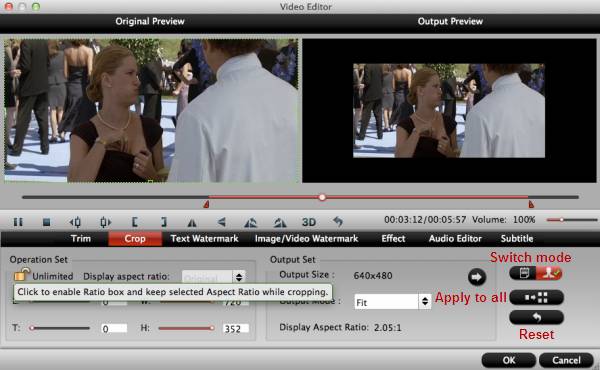The height and width of the screenshot is (370, 600).
Task: Click the Original Preview video frame
Action: coord(151,110)
